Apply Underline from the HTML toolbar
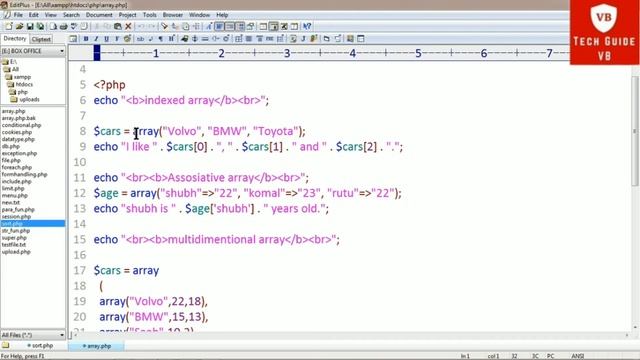640x360 pixels. click(107, 39)
